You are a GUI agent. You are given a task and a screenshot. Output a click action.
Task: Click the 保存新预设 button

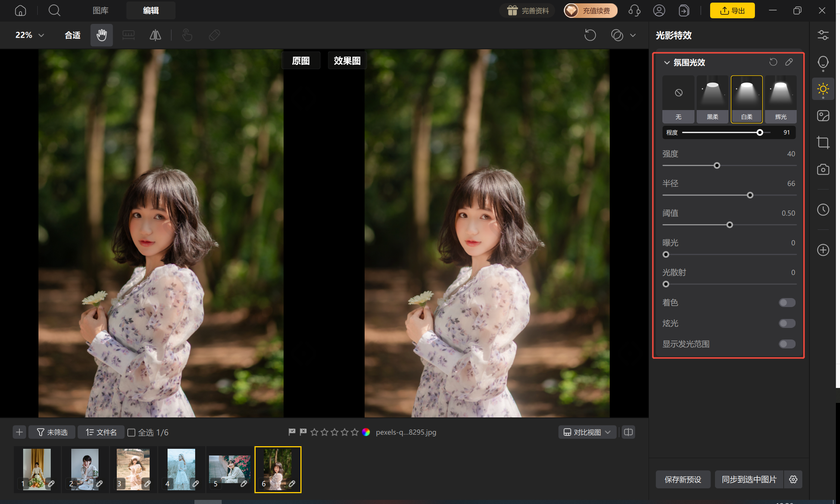683,479
